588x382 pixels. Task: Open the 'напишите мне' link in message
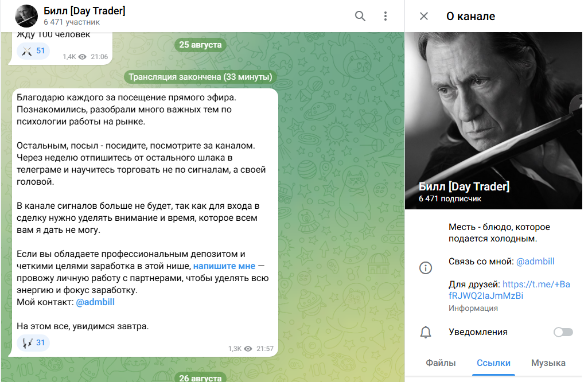coord(224,267)
